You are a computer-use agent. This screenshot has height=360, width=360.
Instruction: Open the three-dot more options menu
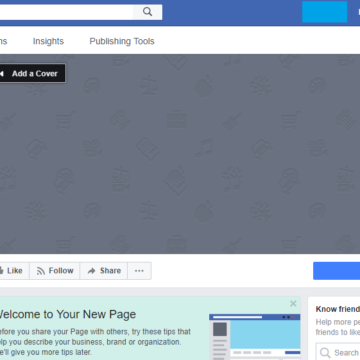pos(139,271)
